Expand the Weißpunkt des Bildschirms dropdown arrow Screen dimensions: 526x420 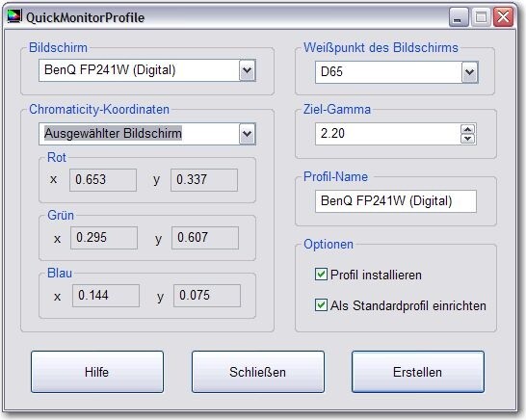point(470,72)
